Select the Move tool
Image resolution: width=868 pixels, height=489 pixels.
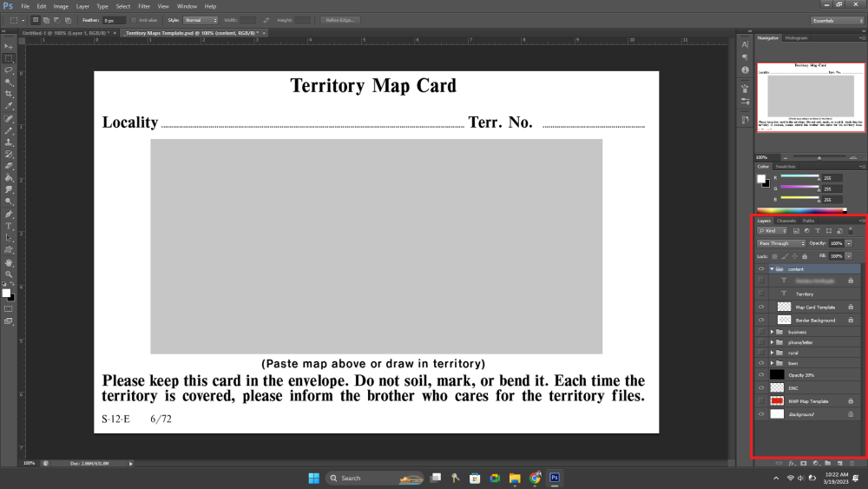click(9, 46)
